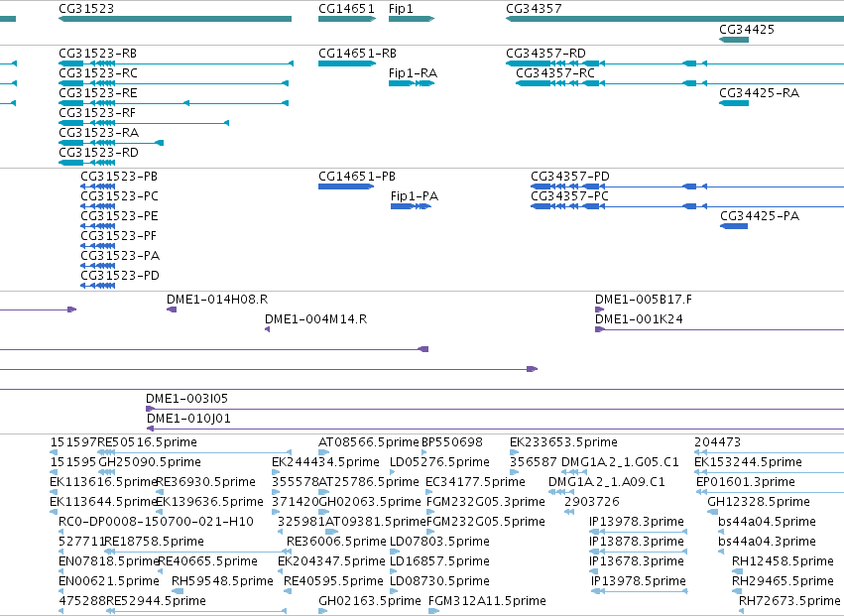The height and width of the screenshot is (616, 844).
Task: Select BAC end DME1-014H08.R
Action: point(217,300)
